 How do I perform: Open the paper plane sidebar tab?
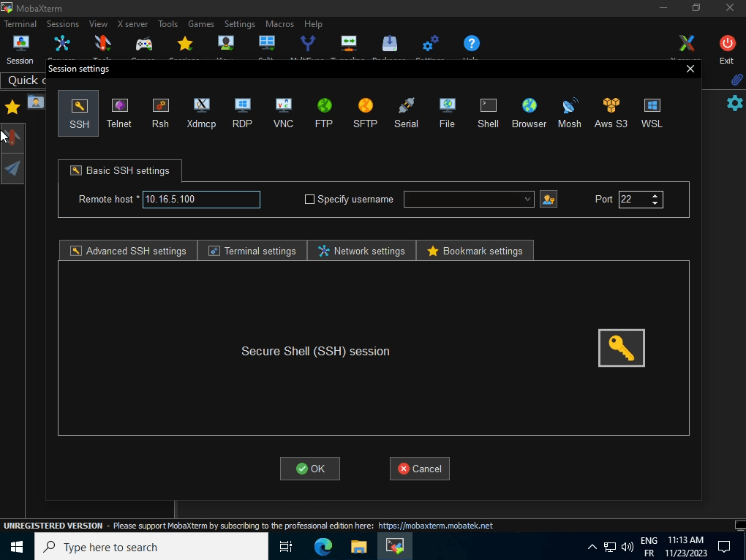click(13, 168)
